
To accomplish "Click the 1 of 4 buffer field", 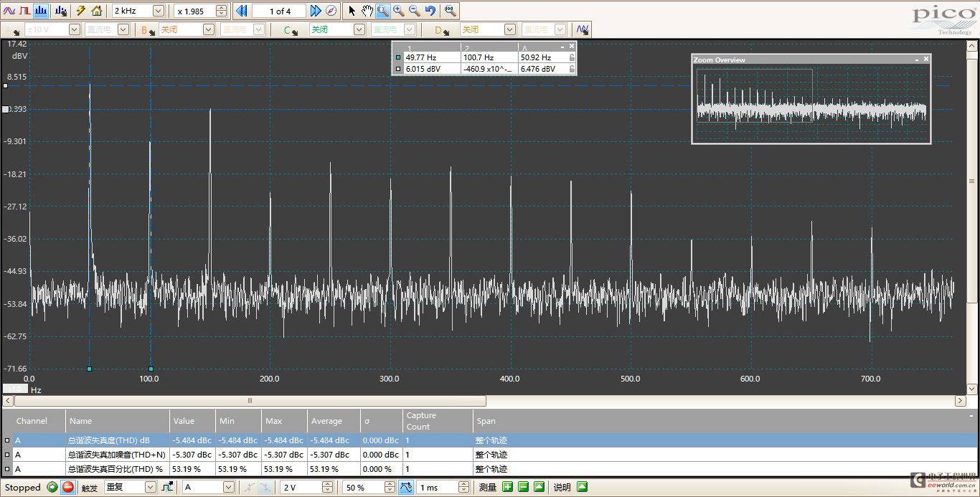I will coord(280,11).
